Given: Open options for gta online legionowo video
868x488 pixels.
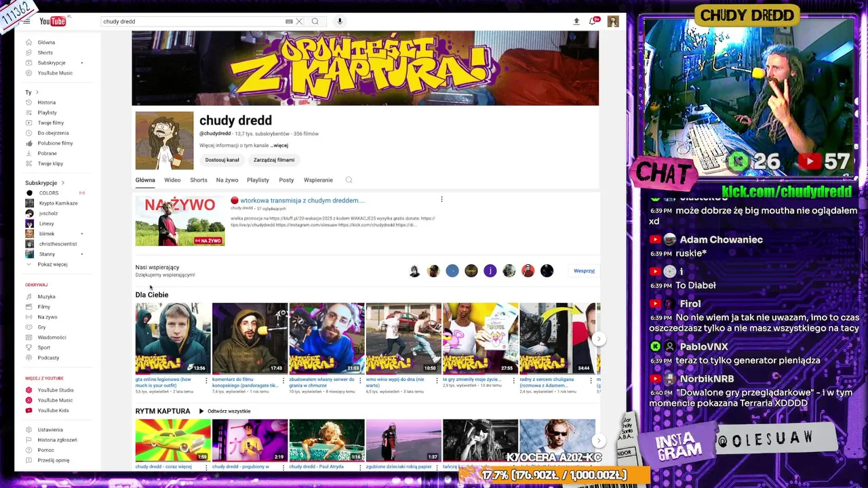Looking at the screenshot, I should point(206,380).
